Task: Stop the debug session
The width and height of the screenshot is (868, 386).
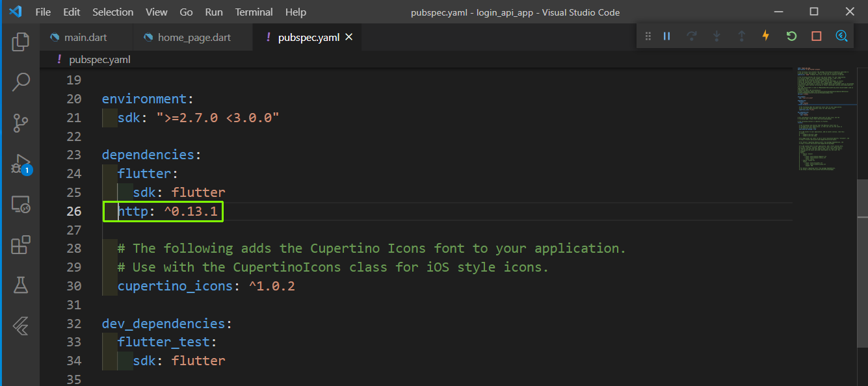Action: point(817,36)
